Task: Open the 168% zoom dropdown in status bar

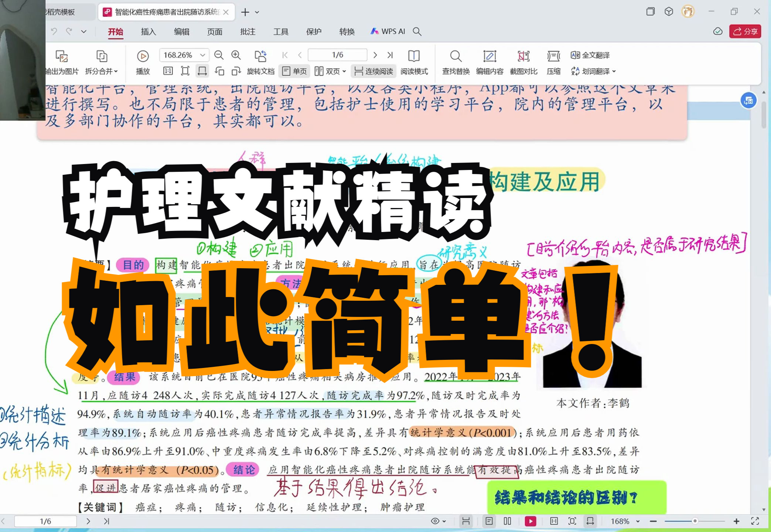Action: [x=625, y=521]
